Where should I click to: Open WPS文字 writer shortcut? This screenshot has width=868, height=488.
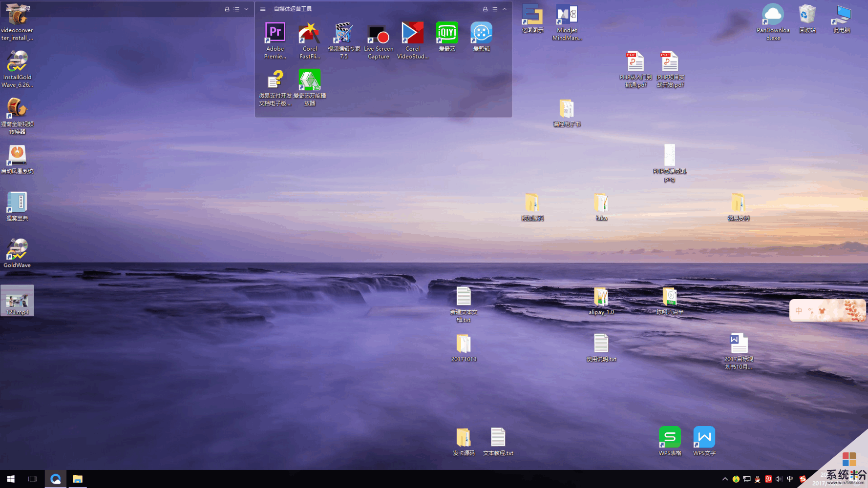tap(704, 442)
